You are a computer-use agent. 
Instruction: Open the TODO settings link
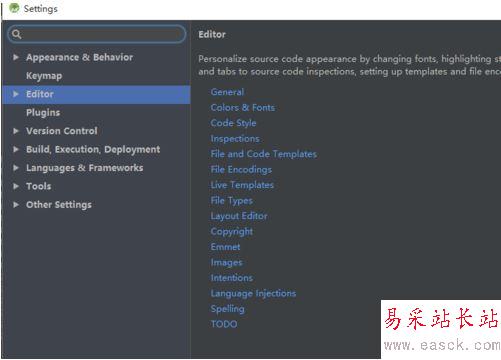point(224,324)
